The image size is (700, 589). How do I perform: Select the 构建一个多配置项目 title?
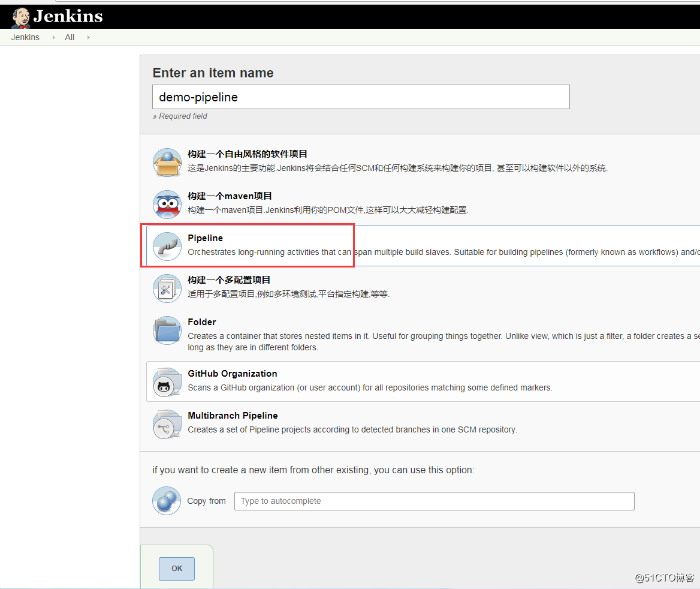pyautogui.click(x=229, y=280)
